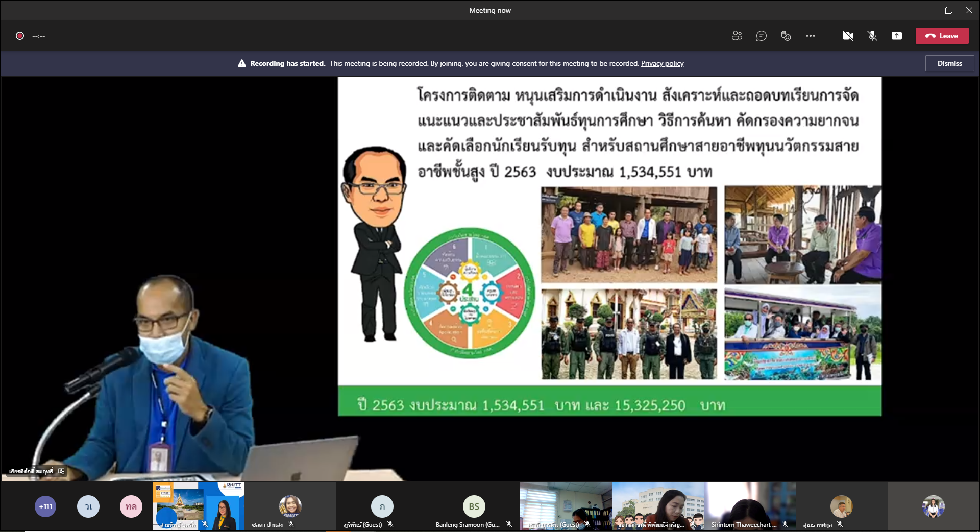Turn on the camera
This screenshot has width=980, height=532.
tap(847, 36)
